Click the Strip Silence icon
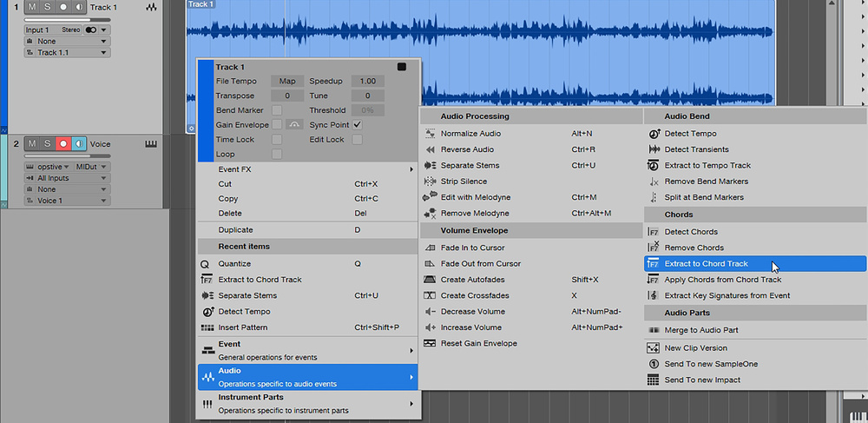This screenshot has width=868, height=423. [x=430, y=182]
